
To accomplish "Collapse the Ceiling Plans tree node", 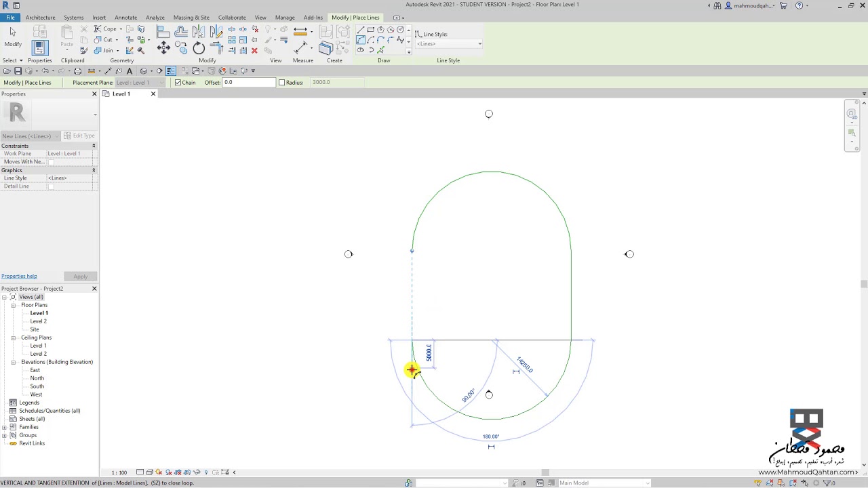I will [13, 338].
